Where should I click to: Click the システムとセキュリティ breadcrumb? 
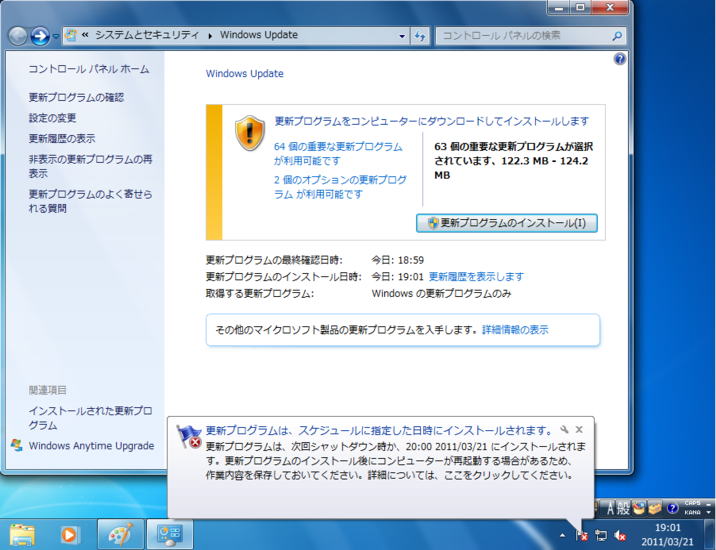146,35
